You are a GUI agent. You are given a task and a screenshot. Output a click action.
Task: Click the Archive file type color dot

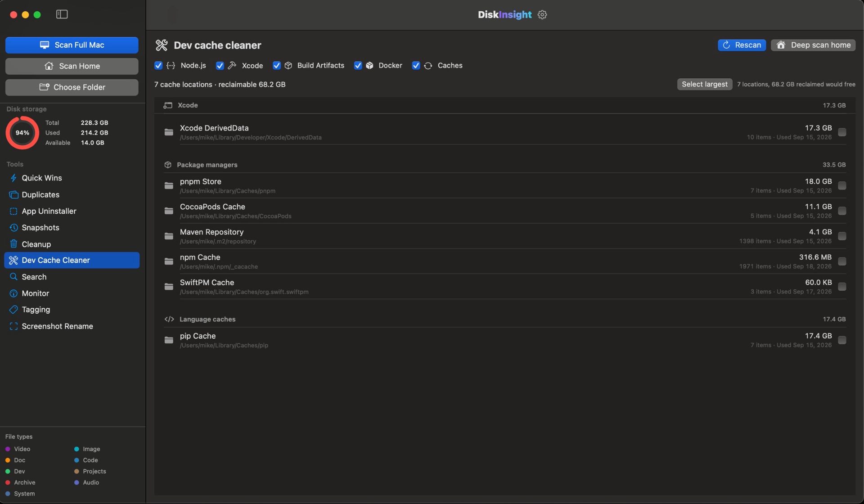click(8, 482)
